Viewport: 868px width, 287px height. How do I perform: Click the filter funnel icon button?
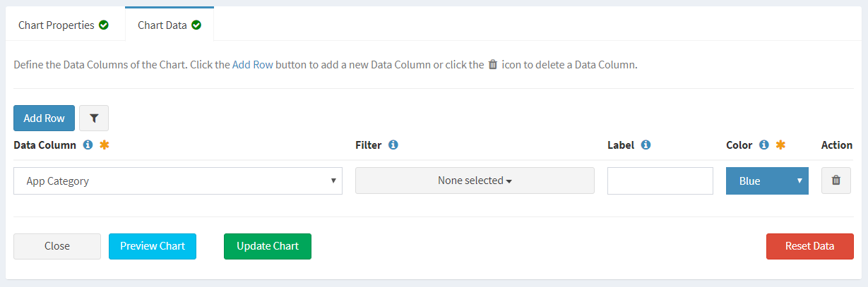pos(94,118)
